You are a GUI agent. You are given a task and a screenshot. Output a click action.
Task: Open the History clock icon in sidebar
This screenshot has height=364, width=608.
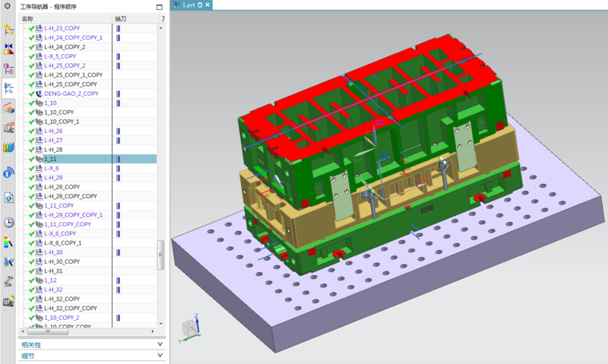9,222
